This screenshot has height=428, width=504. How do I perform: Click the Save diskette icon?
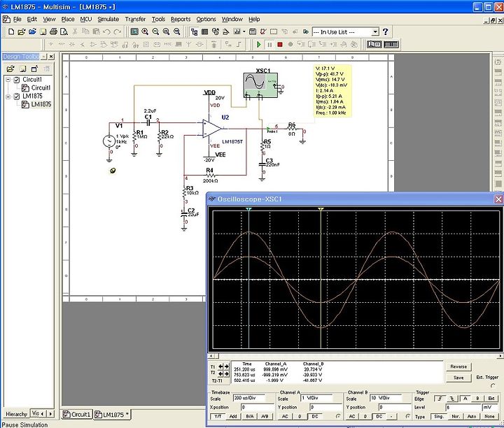tap(43, 31)
